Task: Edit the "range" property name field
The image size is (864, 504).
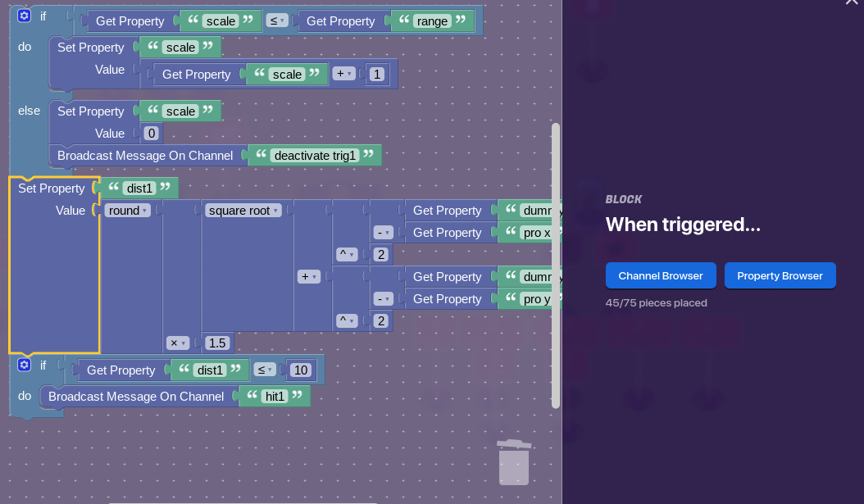Action: pyautogui.click(x=432, y=21)
